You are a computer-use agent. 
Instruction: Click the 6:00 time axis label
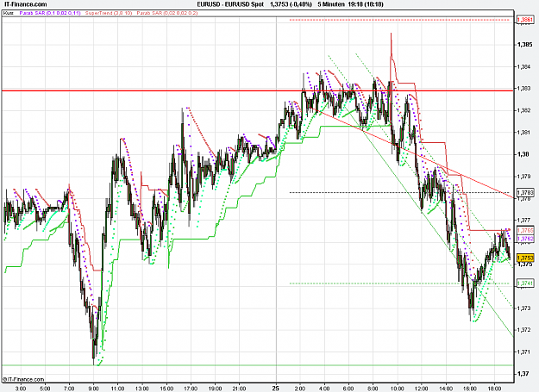348,389
